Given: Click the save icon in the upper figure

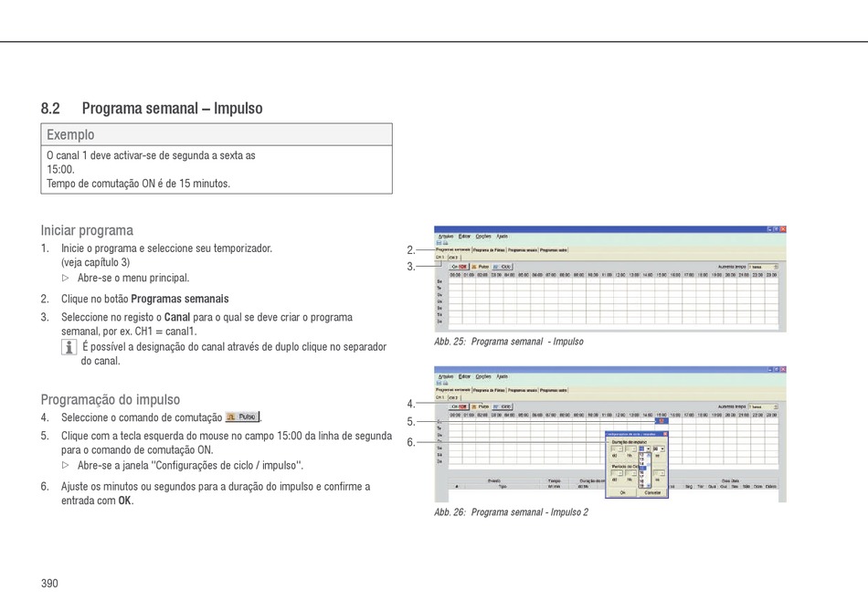Looking at the screenshot, I should [x=439, y=243].
